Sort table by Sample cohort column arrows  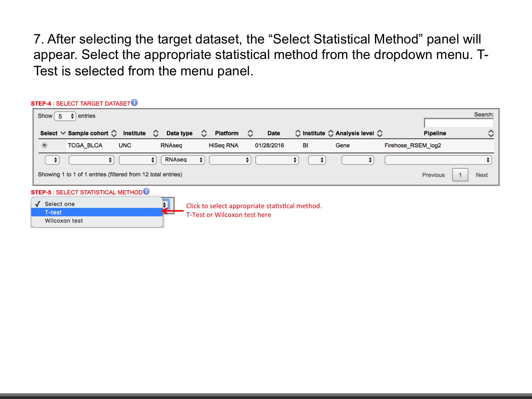pos(114,133)
